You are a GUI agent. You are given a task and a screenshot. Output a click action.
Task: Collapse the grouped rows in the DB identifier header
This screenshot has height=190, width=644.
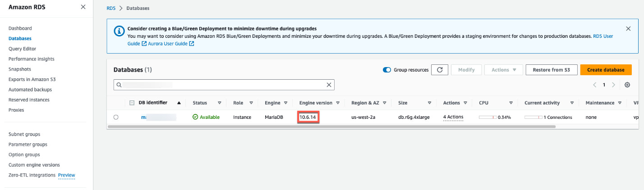pyautogui.click(x=132, y=103)
